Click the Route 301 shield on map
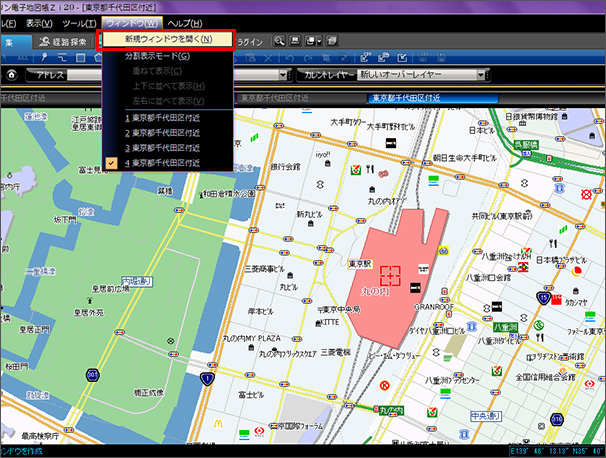The height and width of the screenshot is (458, 606). tap(92, 375)
